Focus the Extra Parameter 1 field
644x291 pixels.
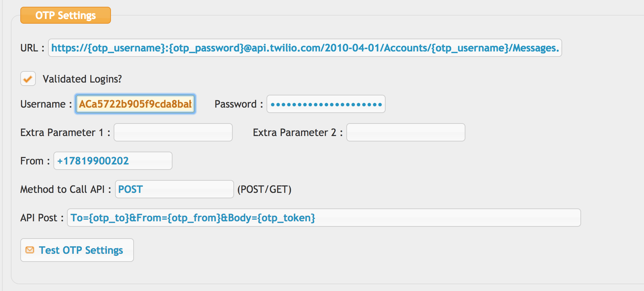coord(173,132)
